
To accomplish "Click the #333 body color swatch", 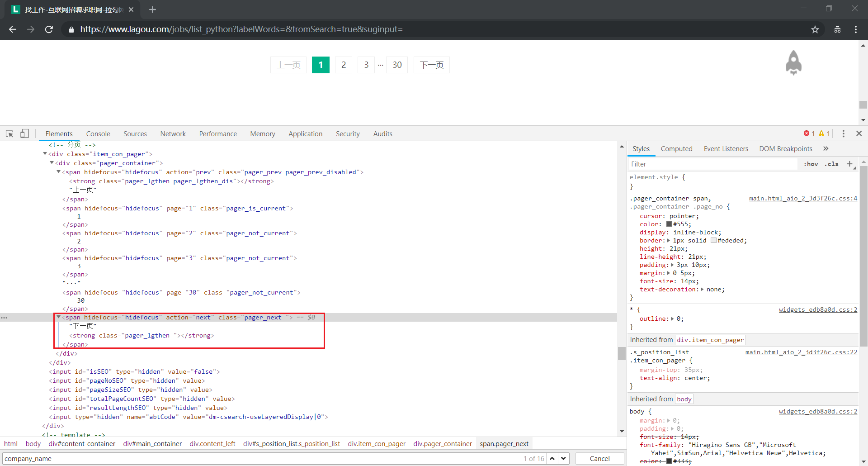I will click(x=669, y=461).
